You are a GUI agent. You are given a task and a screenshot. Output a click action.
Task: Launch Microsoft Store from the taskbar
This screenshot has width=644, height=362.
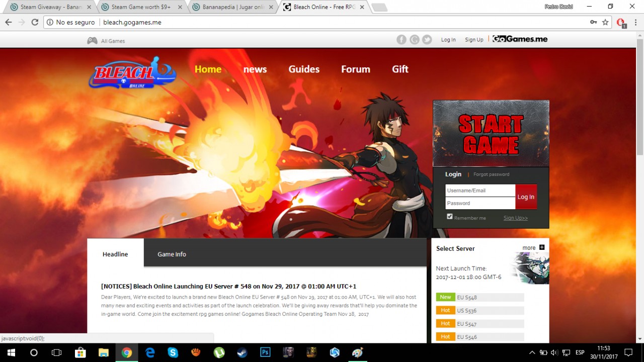(x=80, y=352)
